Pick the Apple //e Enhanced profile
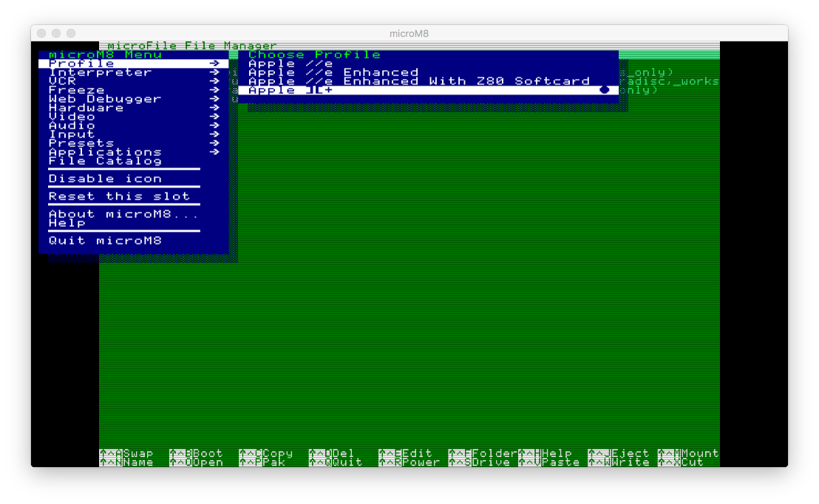 [333, 72]
